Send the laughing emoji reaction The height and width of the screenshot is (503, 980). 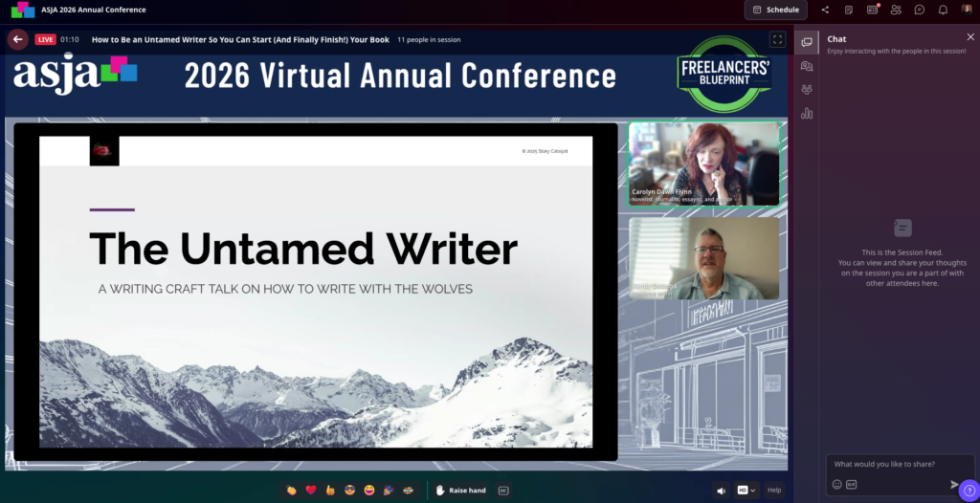pyautogui.click(x=369, y=491)
